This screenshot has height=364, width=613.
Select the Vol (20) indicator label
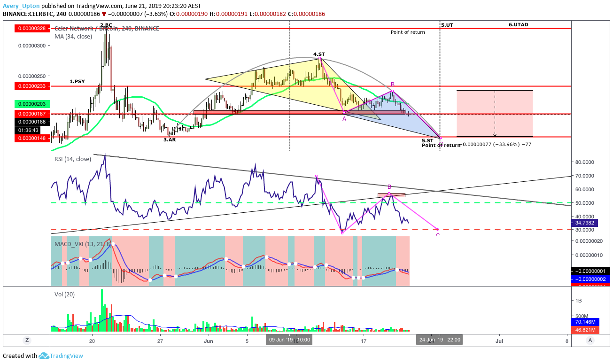click(x=65, y=294)
